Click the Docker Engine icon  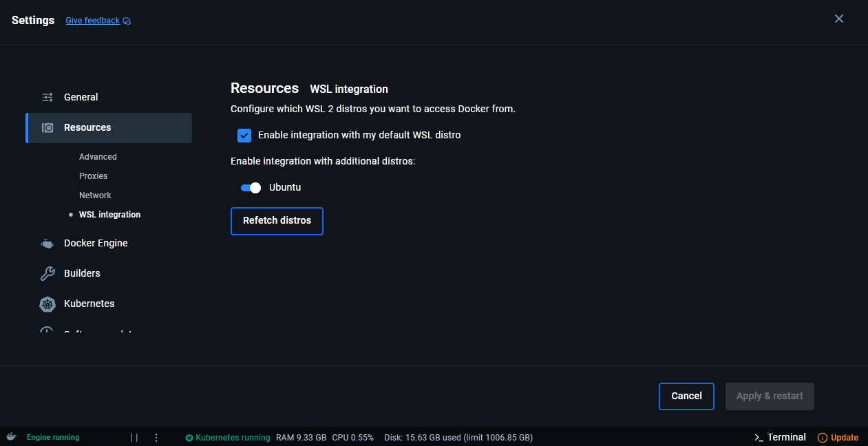click(x=47, y=243)
